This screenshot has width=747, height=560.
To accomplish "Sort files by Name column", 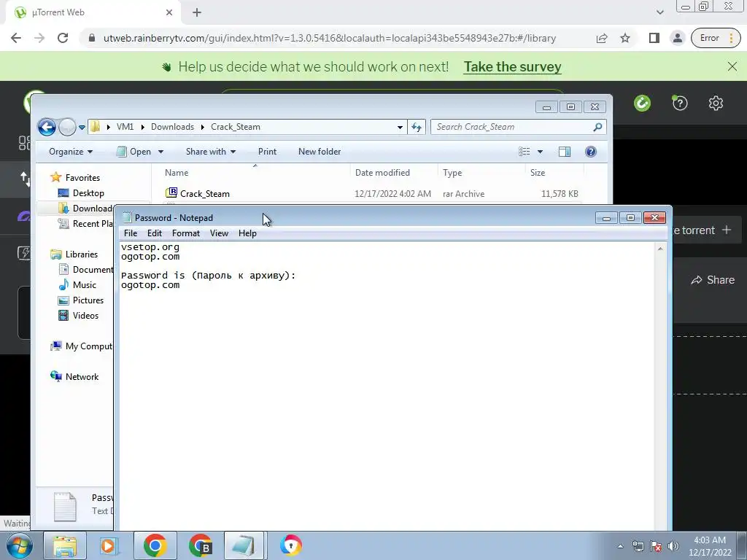I will [255, 172].
